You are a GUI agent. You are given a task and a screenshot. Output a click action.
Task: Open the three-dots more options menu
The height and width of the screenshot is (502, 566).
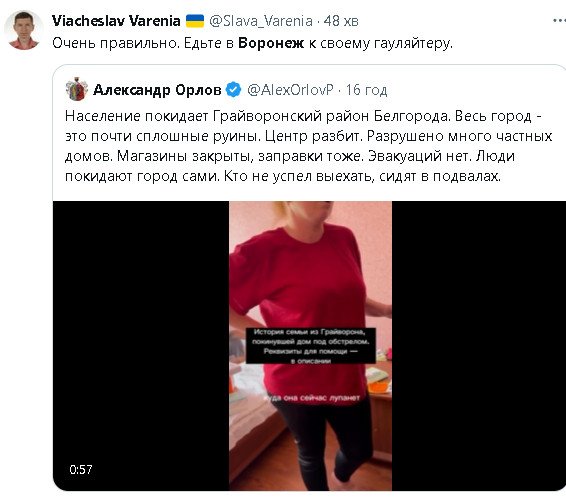[x=559, y=21]
